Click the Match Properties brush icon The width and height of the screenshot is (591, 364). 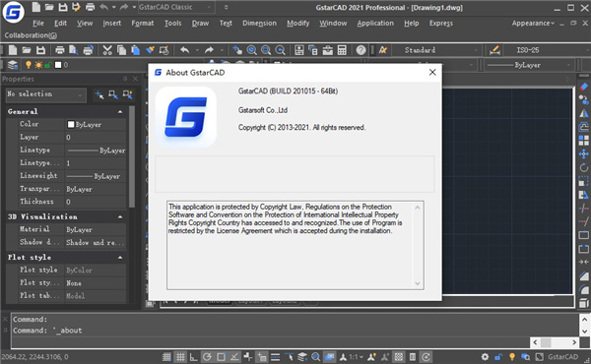tap(150, 50)
